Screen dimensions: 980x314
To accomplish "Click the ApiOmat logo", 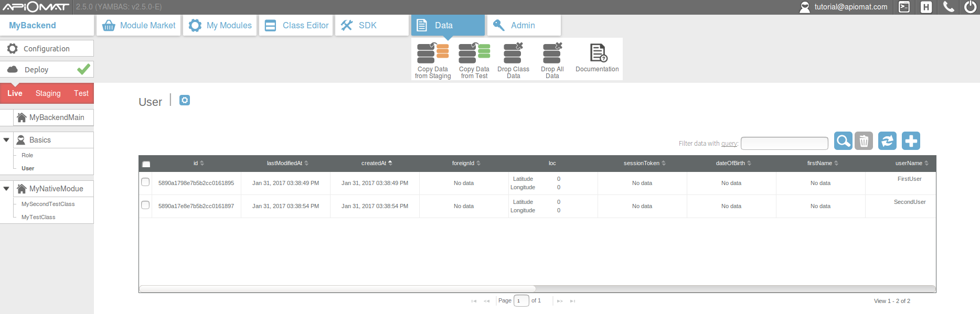I will point(36,7).
